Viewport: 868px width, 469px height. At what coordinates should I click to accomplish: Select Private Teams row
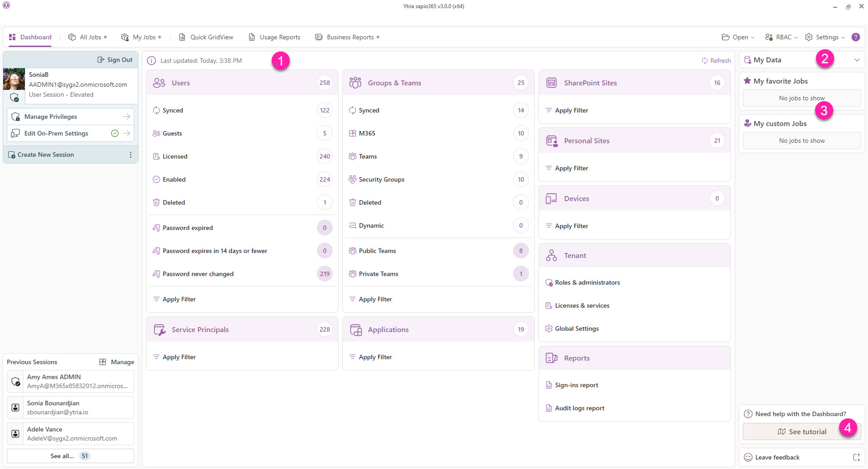(x=439, y=274)
